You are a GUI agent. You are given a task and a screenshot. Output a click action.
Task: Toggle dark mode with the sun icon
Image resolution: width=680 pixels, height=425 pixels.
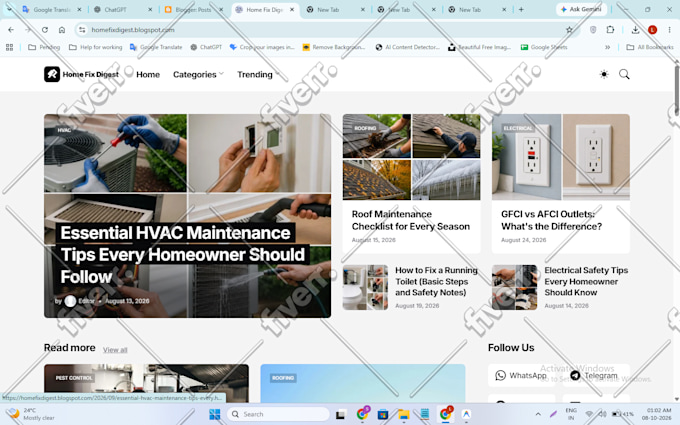coord(604,74)
